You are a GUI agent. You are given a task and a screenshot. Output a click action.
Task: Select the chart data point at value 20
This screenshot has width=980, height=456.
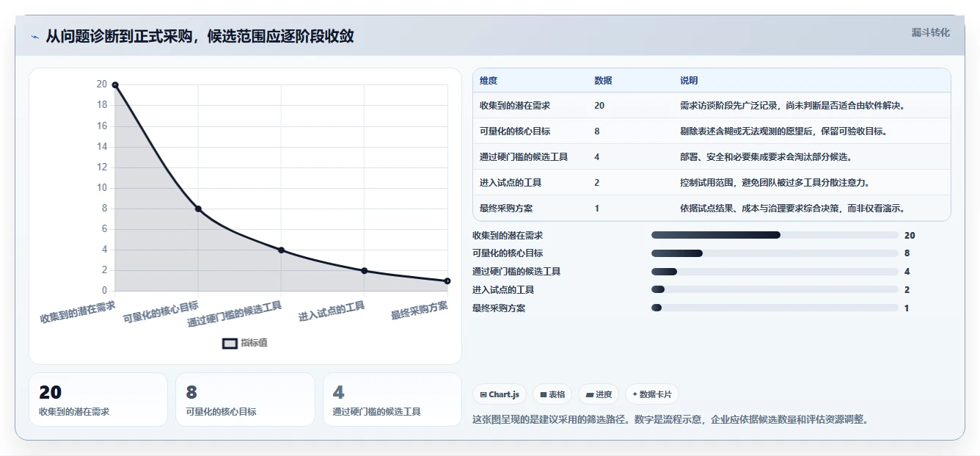115,85
